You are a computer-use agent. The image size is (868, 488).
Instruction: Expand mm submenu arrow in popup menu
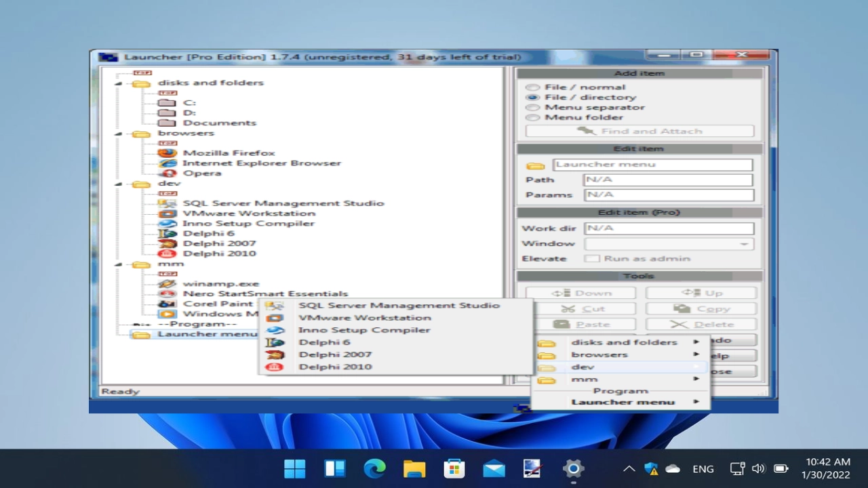[x=696, y=380]
